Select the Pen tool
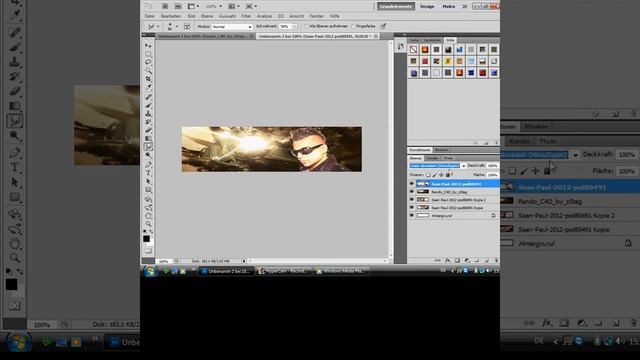640x360 pixels. coord(148,164)
